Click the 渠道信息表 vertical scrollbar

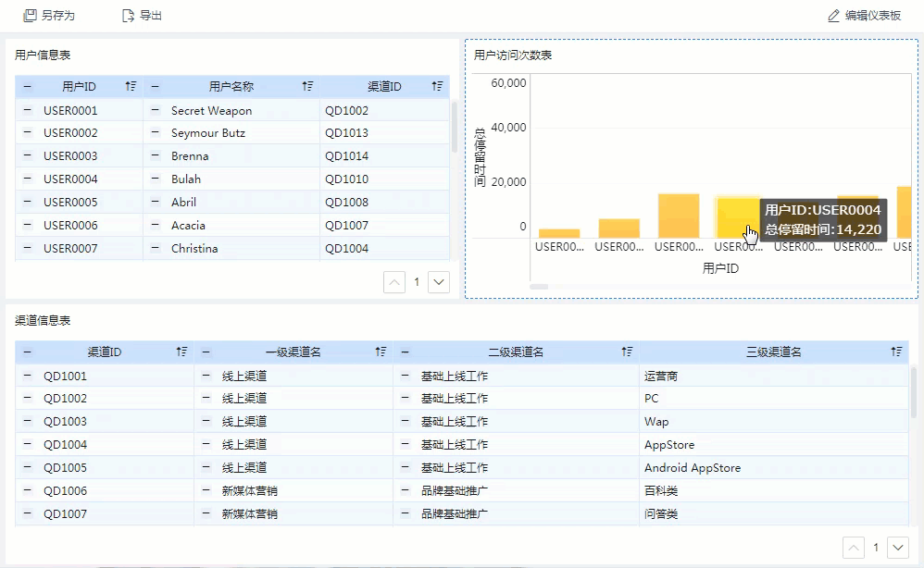point(914,391)
